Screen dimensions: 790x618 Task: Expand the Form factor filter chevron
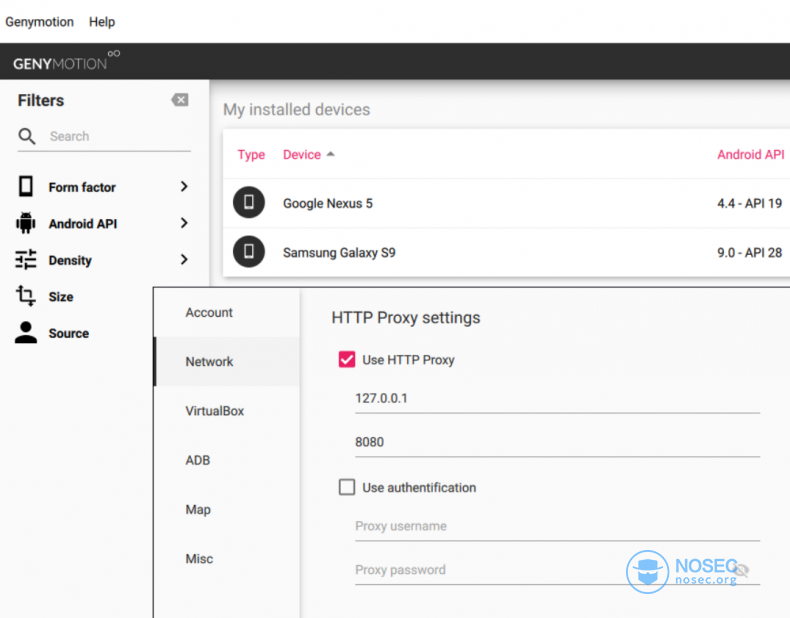[184, 186]
